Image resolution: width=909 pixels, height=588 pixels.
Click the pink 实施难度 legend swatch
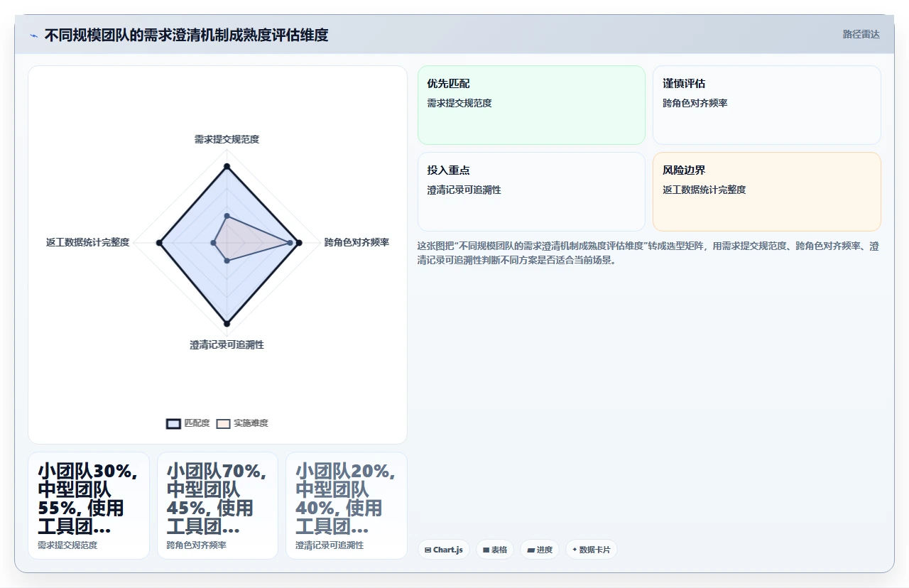[223, 423]
